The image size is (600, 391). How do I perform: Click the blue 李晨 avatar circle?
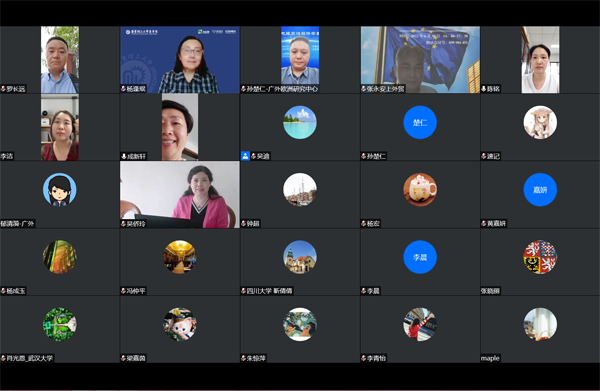420,257
